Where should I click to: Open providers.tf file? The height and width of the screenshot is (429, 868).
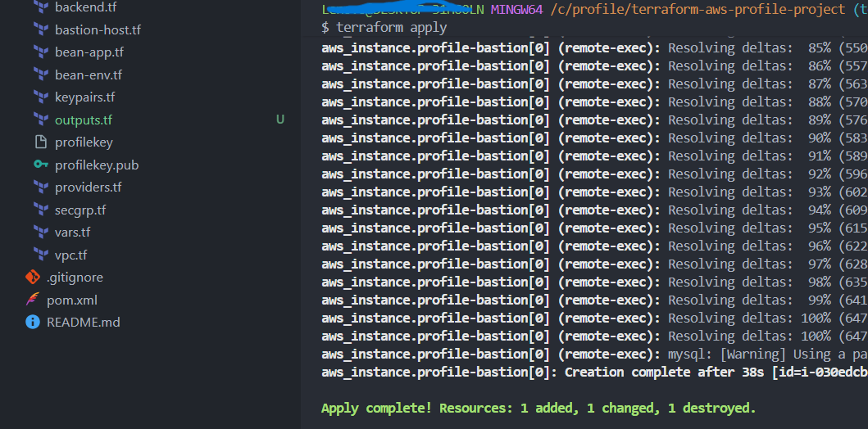pyautogui.click(x=88, y=187)
